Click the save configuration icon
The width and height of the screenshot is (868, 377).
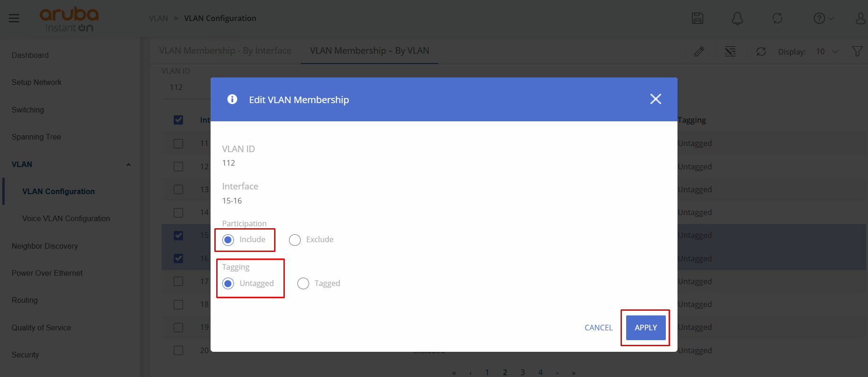click(x=697, y=18)
